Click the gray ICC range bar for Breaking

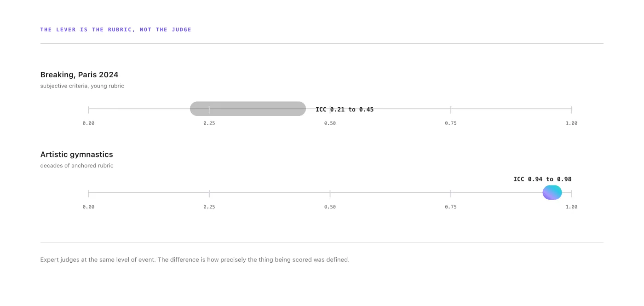click(x=248, y=109)
